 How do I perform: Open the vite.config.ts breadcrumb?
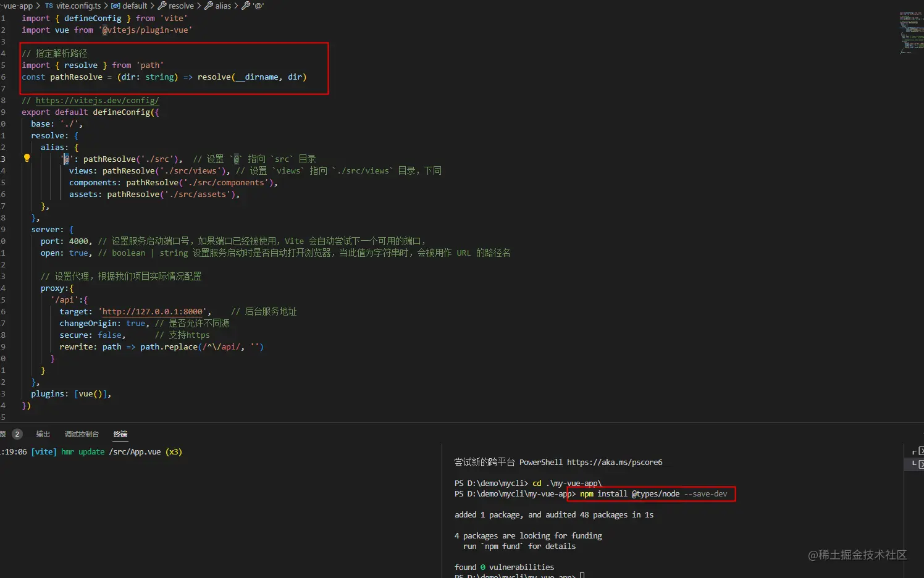click(73, 6)
